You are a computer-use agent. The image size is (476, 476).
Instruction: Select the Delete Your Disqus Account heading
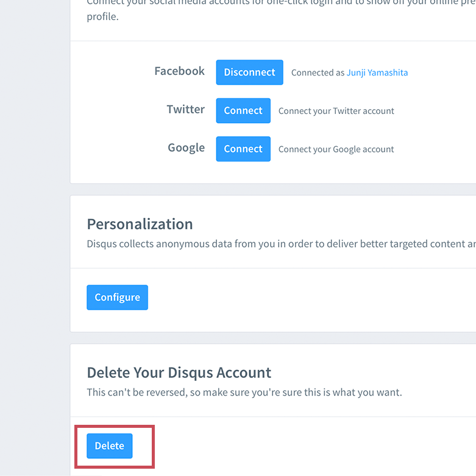(179, 372)
